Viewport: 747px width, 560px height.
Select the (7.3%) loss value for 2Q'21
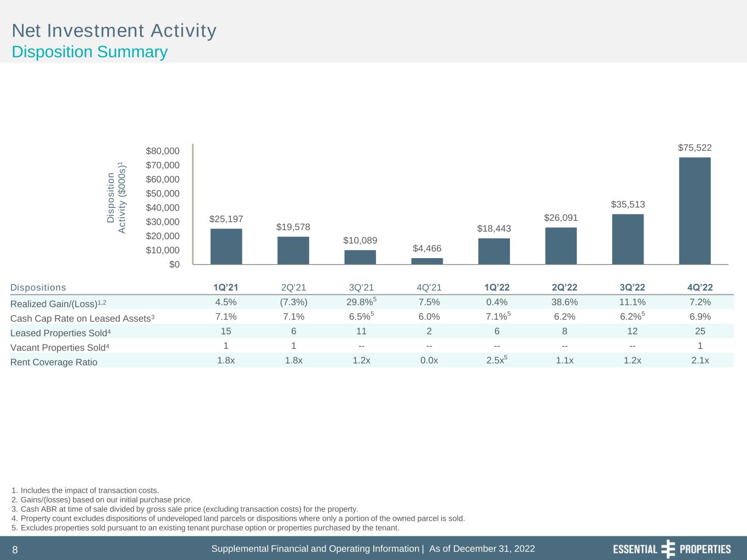(x=293, y=302)
